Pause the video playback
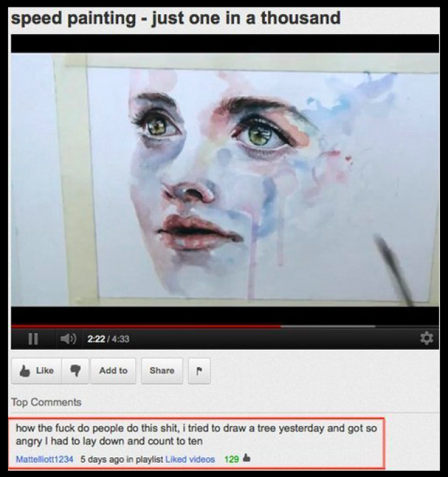The image size is (448, 477). 33,338
